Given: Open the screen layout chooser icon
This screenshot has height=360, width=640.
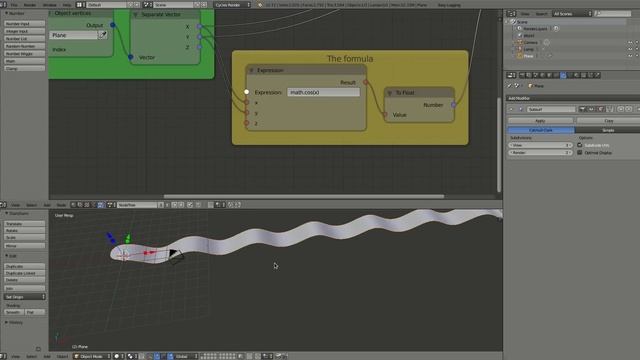Looking at the screenshot, I should 80,5.
